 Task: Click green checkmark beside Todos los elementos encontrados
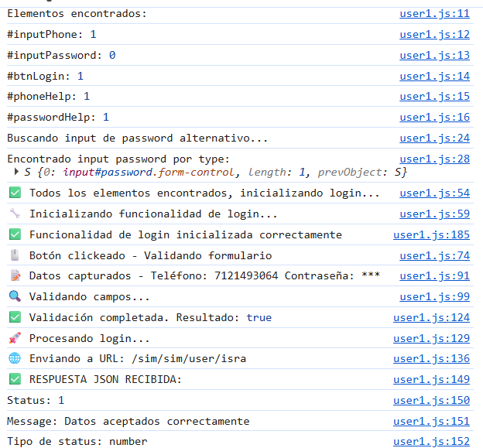point(15,193)
